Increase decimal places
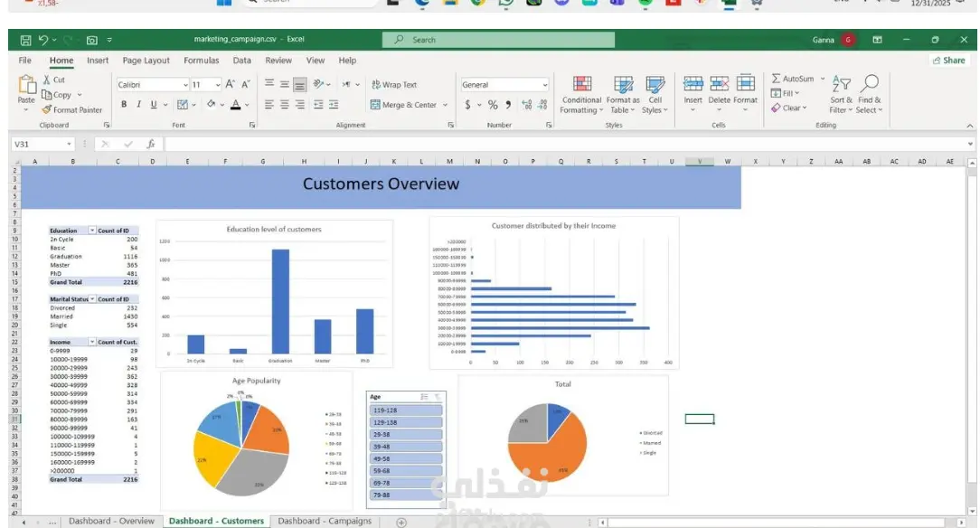This screenshot has width=980, height=528. coord(527,105)
